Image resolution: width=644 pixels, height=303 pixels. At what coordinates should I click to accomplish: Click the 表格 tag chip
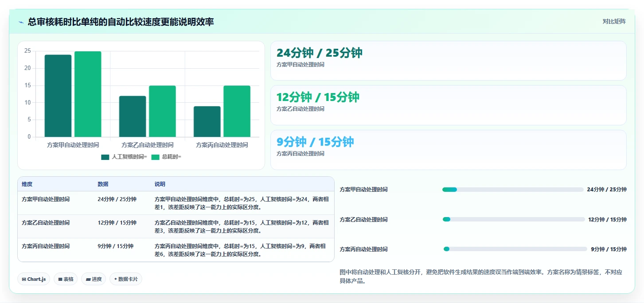click(66, 279)
